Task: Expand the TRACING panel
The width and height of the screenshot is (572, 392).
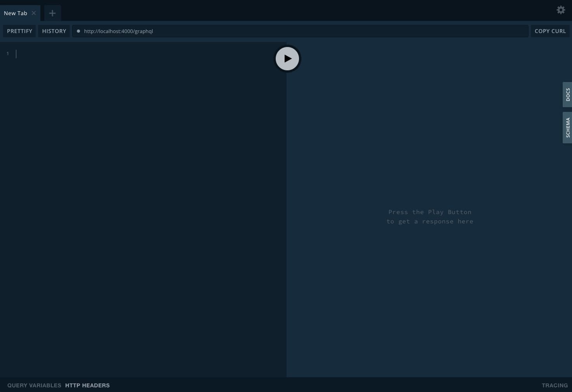Action: tap(555, 385)
